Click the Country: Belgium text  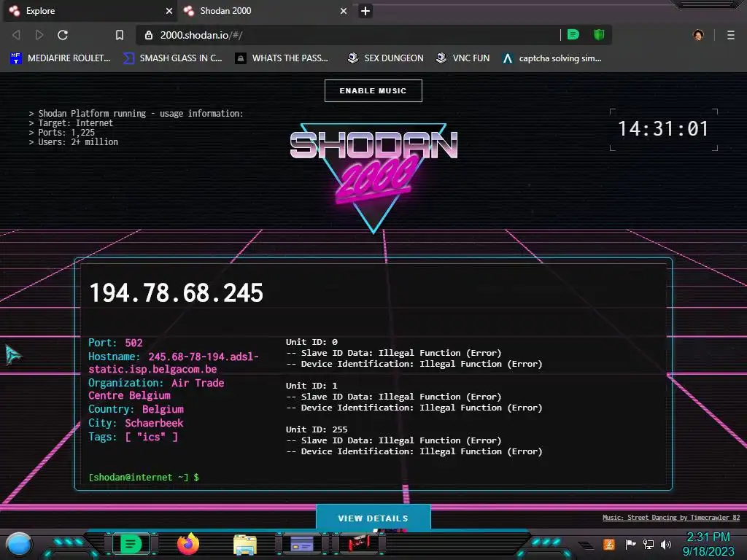tap(136, 410)
